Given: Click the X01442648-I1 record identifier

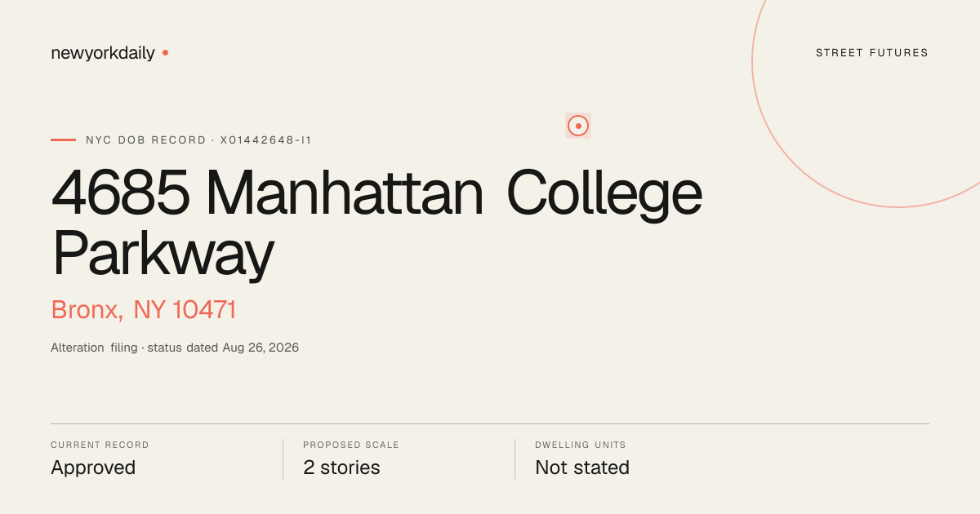Looking at the screenshot, I should [266, 140].
